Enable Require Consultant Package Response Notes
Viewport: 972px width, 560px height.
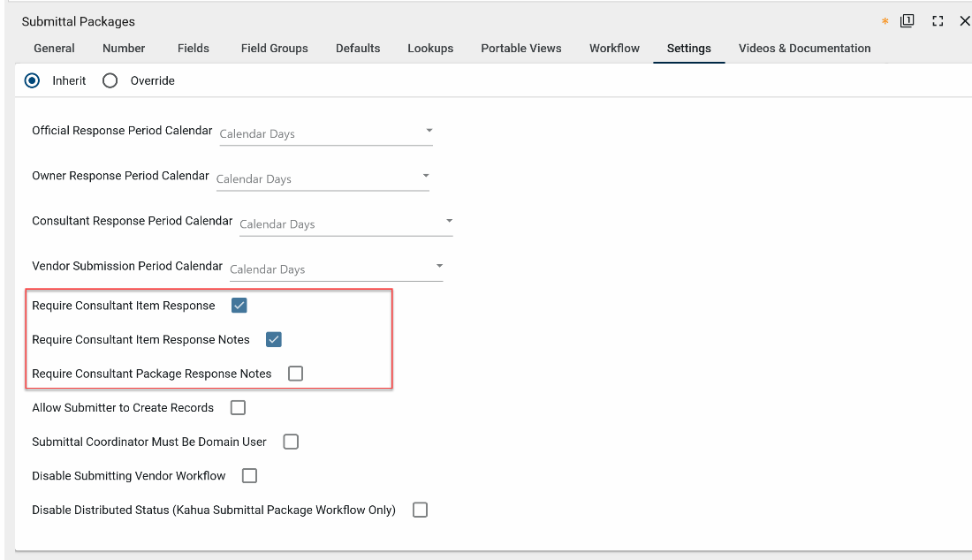point(295,374)
